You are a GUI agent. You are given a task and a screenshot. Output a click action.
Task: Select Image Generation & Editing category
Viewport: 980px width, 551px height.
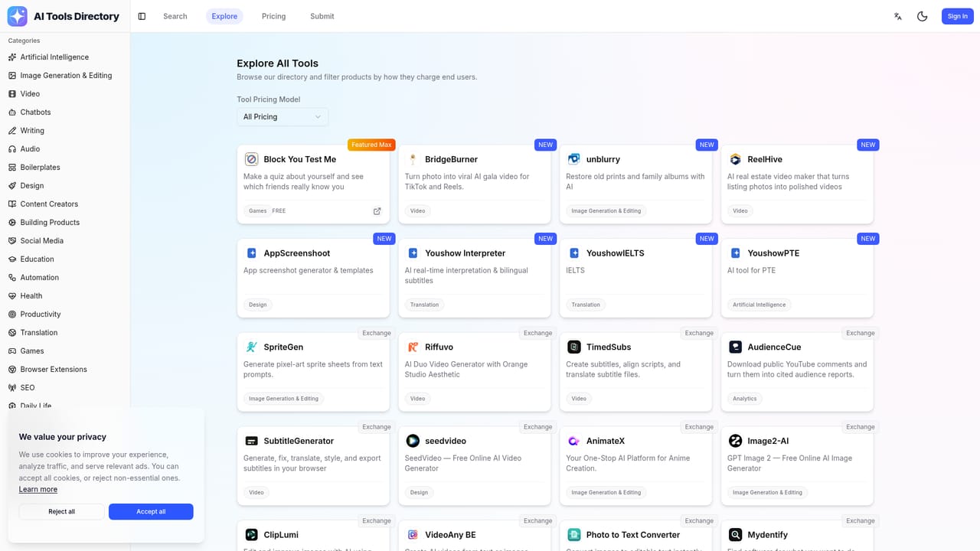(65, 76)
